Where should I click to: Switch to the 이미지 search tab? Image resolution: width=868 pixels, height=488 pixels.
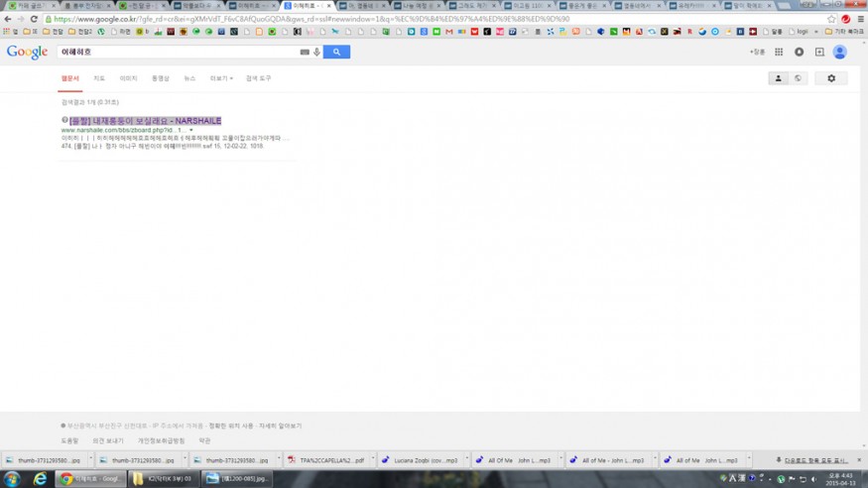128,78
